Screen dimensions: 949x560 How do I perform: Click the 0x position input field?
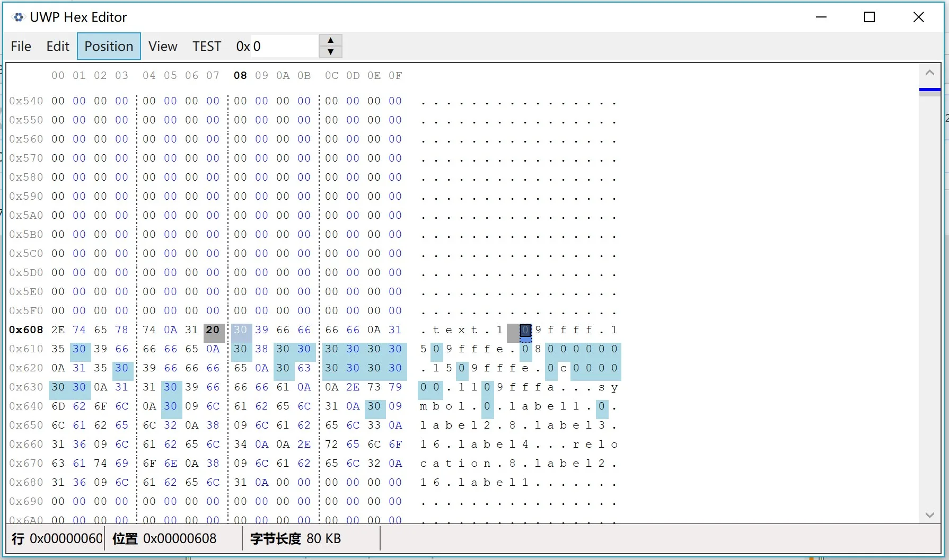[x=284, y=46]
